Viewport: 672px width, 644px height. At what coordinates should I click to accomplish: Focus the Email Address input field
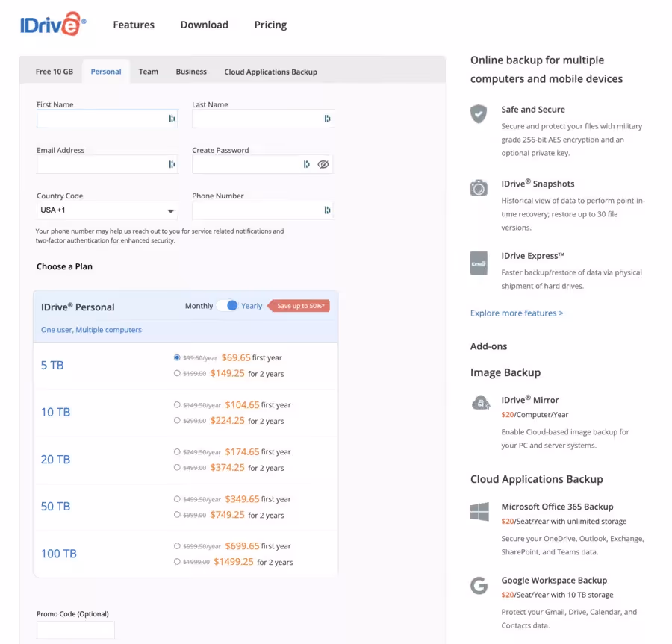click(107, 164)
